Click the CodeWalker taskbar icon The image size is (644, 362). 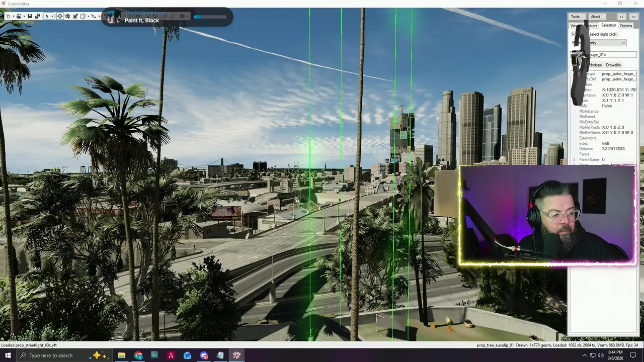[x=236, y=355]
